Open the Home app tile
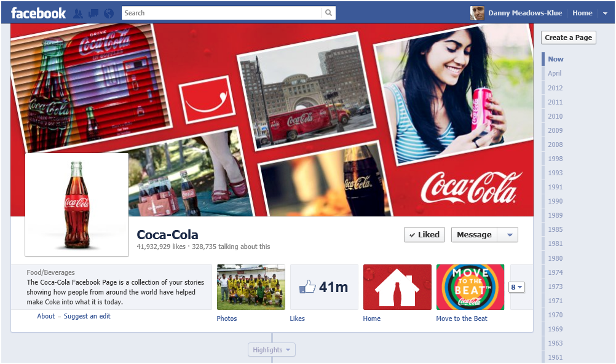616x364 pixels. [x=397, y=287]
